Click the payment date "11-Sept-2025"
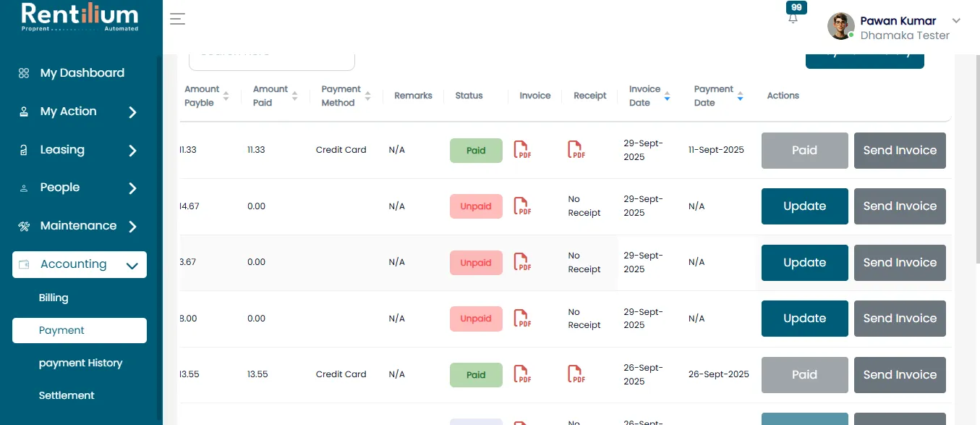The image size is (980, 425). (716, 150)
